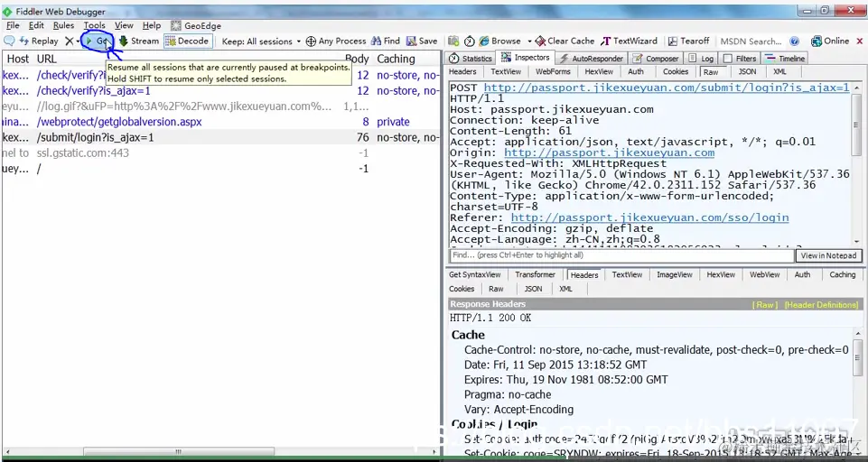Close the toolbar with red X
This screenshot has height=462, width=868.
click(x=860, y=42)
